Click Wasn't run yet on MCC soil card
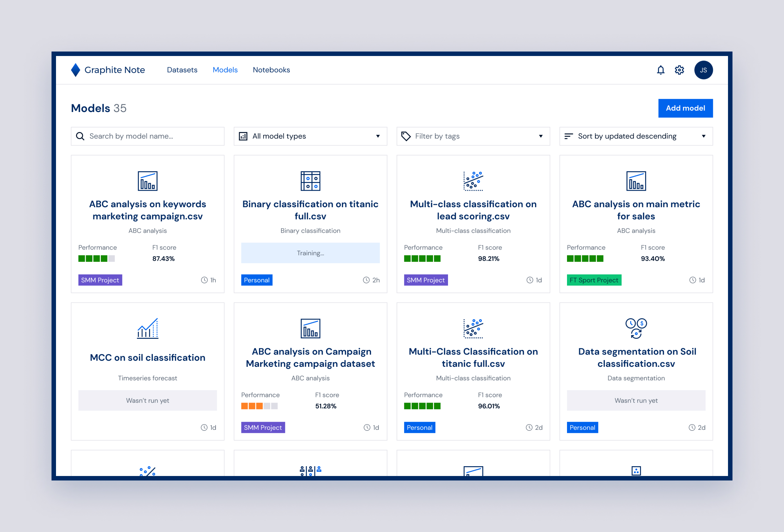The height and width of the screenshot is (532, 784). click(148, 400)
